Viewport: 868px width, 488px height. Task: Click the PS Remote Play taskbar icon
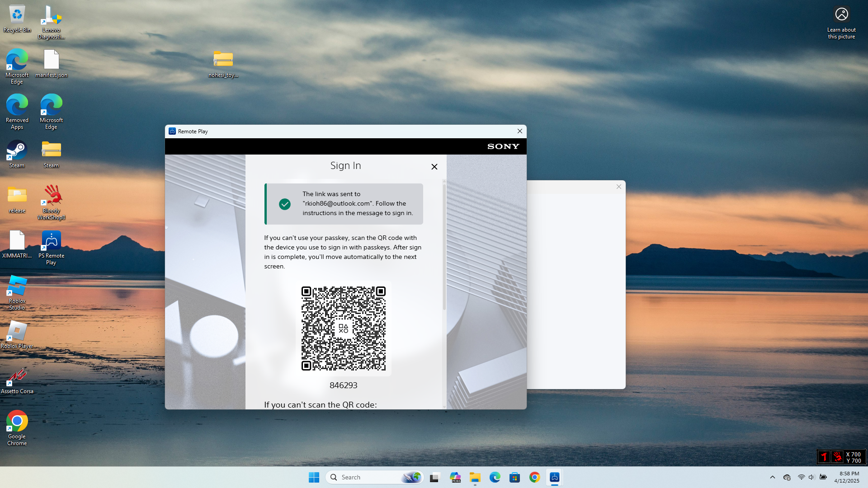point(554,477)
